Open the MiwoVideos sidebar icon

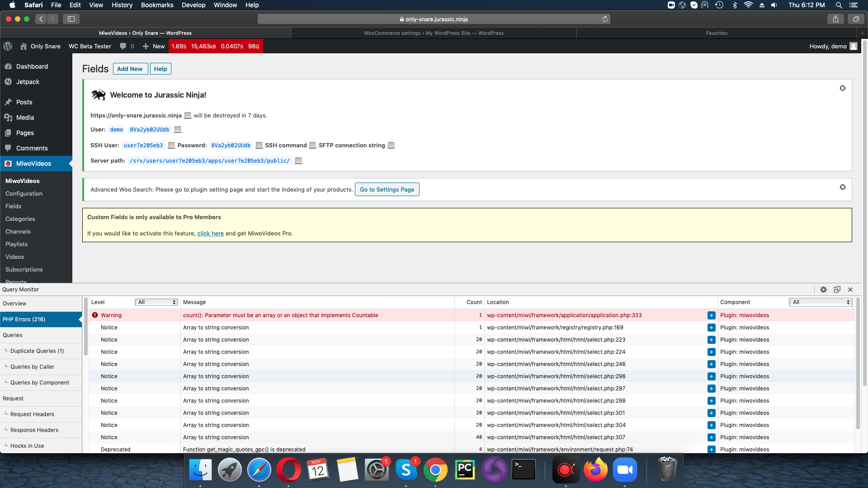[9, 163]
